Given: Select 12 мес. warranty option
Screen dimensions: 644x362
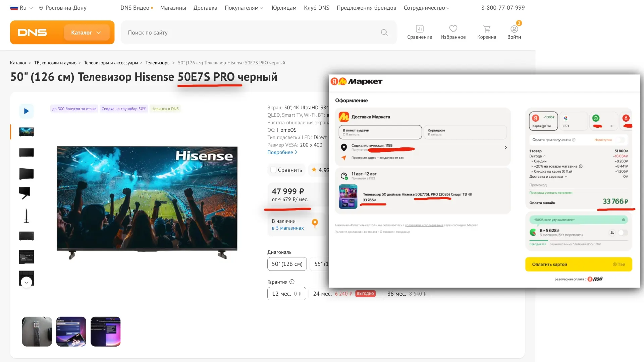Looking at the screenshot, I should point(287,294).
